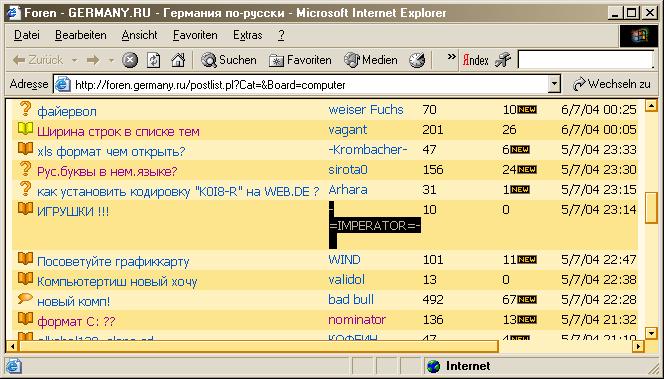664x379 pixels.
Task: Open the Ansicht menu
Action: 139,35
